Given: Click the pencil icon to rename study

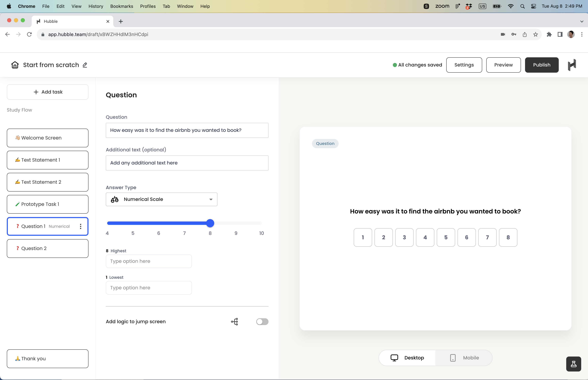Looking at the screenshot, I should click(85, 65).
